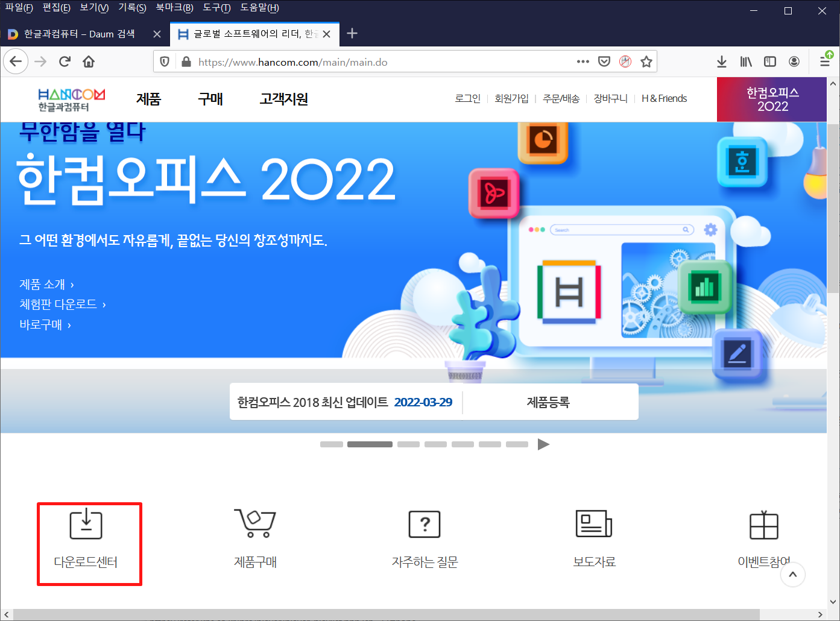Viewport: 840px width, 621px height.
Task: Play the banner slideshow
Action: (x=543, y=444)
